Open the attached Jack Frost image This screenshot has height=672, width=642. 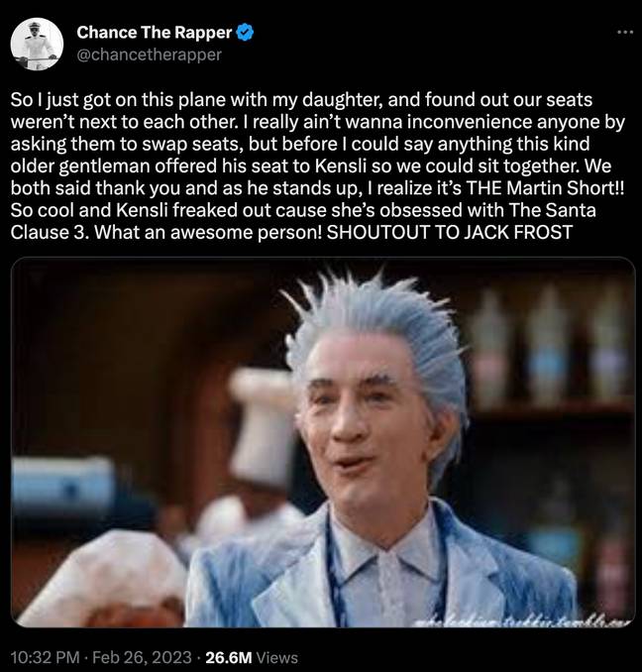(x=323, y=442)
